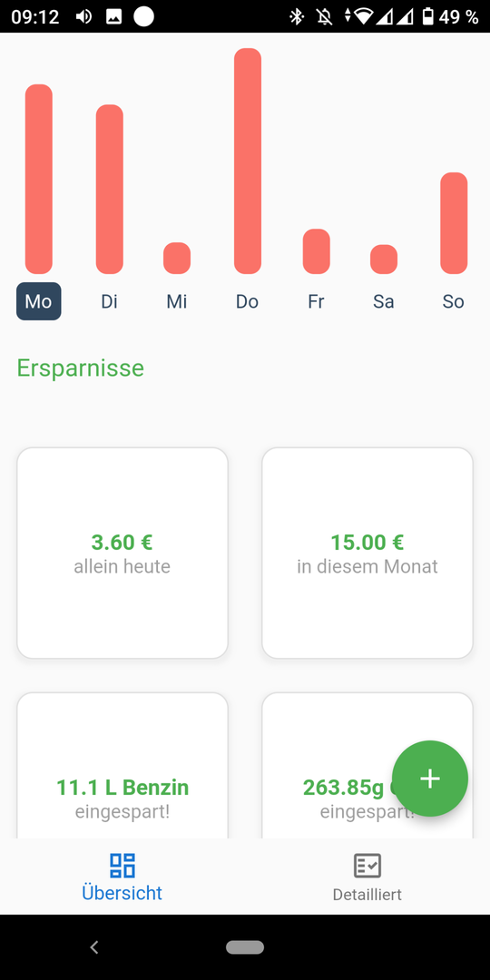Tap the battery icon in status bar
The height and width of the screenshot is (980, 490).
(x=427, y=17)
